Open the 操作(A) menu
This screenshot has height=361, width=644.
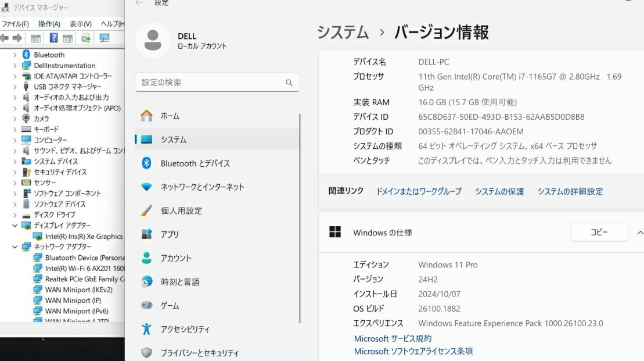tap(49, 24)
